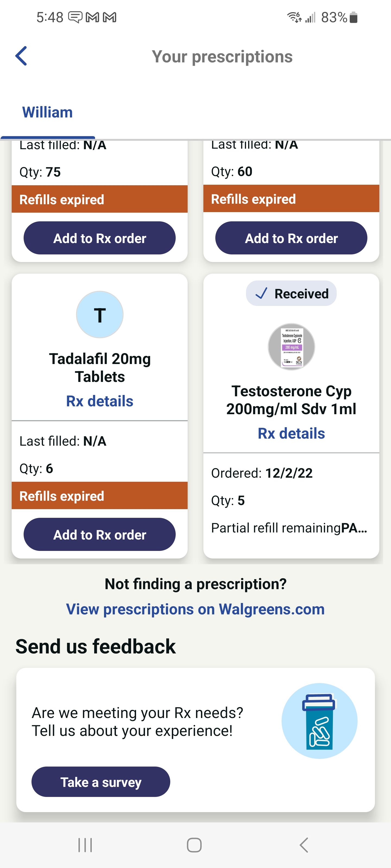The image size is (391, 868).
Task: Open Rx details for Tadalafil 20mg Tablets
Action: (x=100, y=401)
